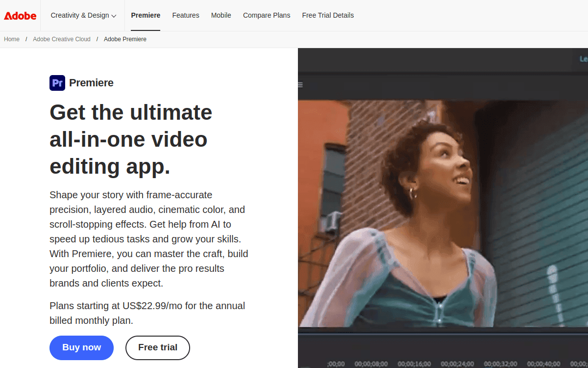This screenshot has height=368, width=588.
Task: Click the Premiere Pr app icon
Action: point(57,82)
